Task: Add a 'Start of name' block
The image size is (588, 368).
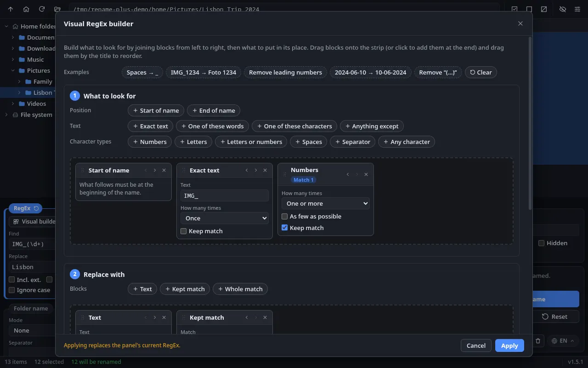Action: [156, 110]
